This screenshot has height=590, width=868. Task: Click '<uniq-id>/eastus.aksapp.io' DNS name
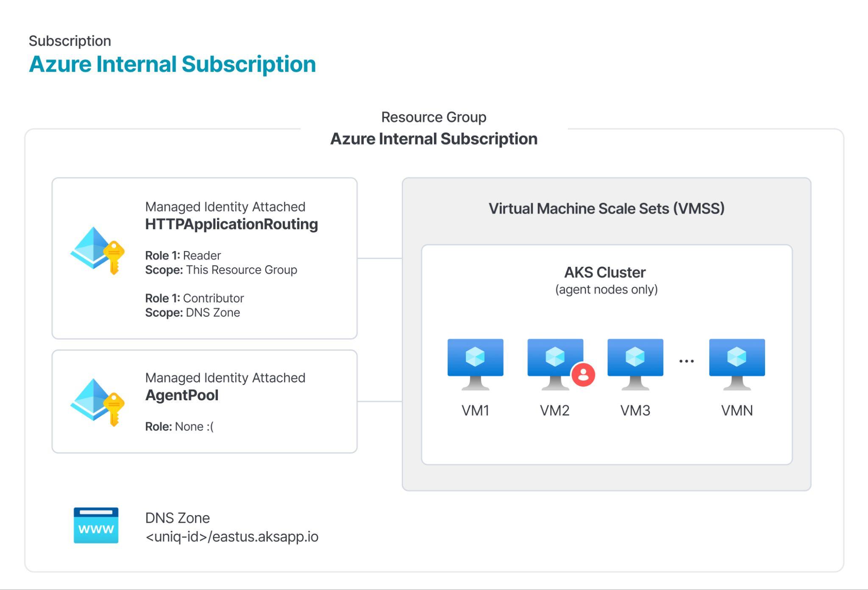coord(232,537)
